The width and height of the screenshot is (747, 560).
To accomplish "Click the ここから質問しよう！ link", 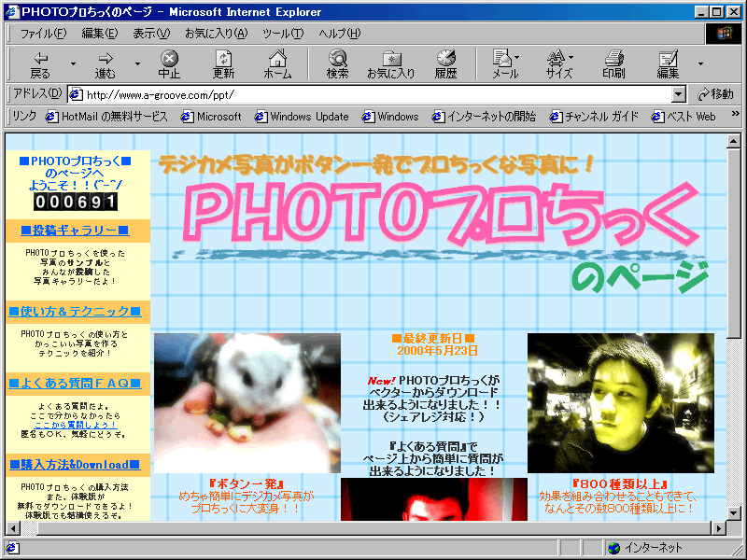I will pyautogui.click(x=76, y=425).
